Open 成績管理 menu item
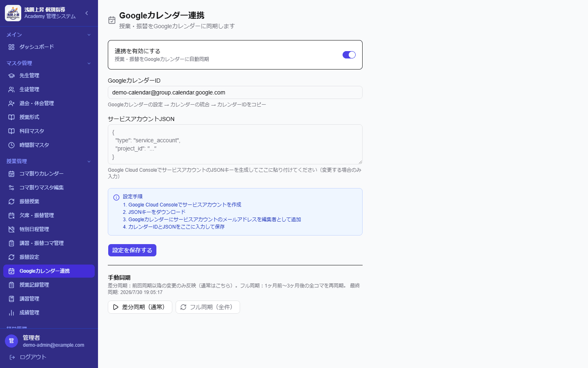588x368 pixels. [x=49, y=313]
